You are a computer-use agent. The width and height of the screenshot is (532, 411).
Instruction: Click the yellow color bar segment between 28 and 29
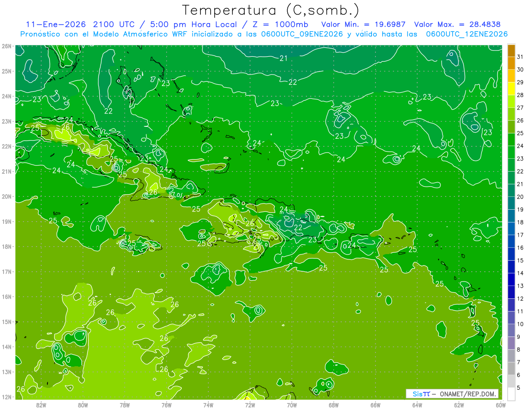click(x=511, y=89)
